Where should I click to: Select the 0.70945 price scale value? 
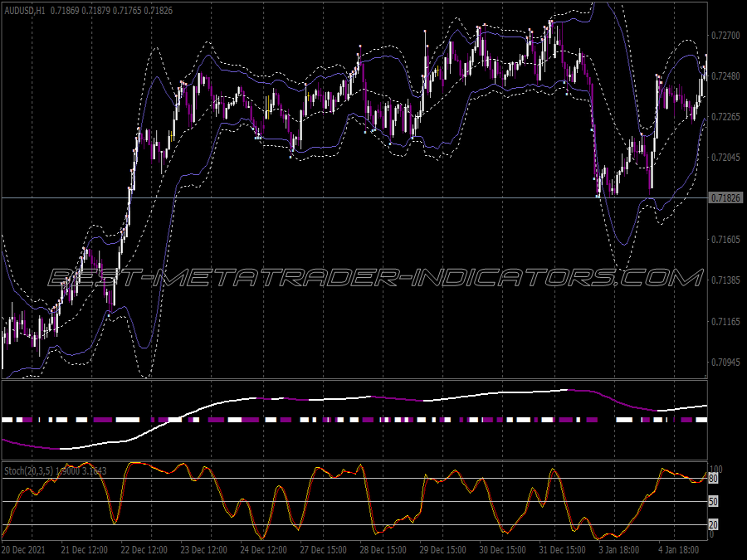(x=726, y=363)
